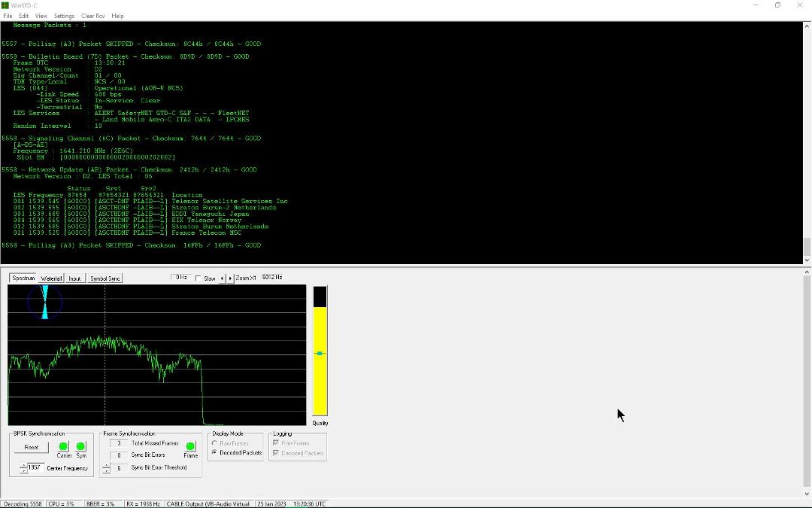The height and width of the screenshot is (508, 812).
Task: Click scroll-up arrow of the lower panel
Action: coord(807,272)
